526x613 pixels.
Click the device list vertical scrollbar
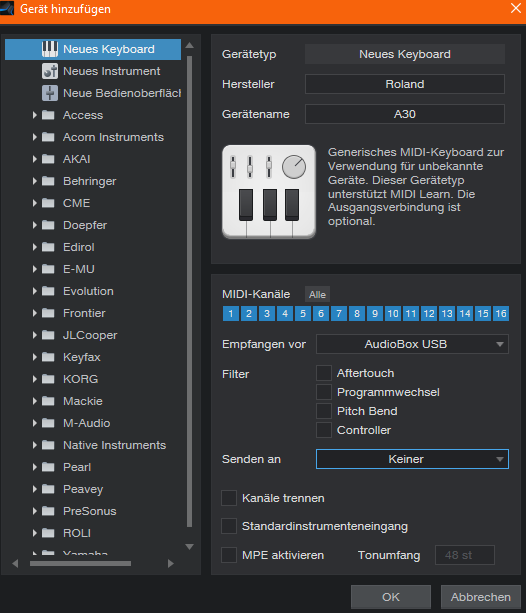(x=189, y=291)
